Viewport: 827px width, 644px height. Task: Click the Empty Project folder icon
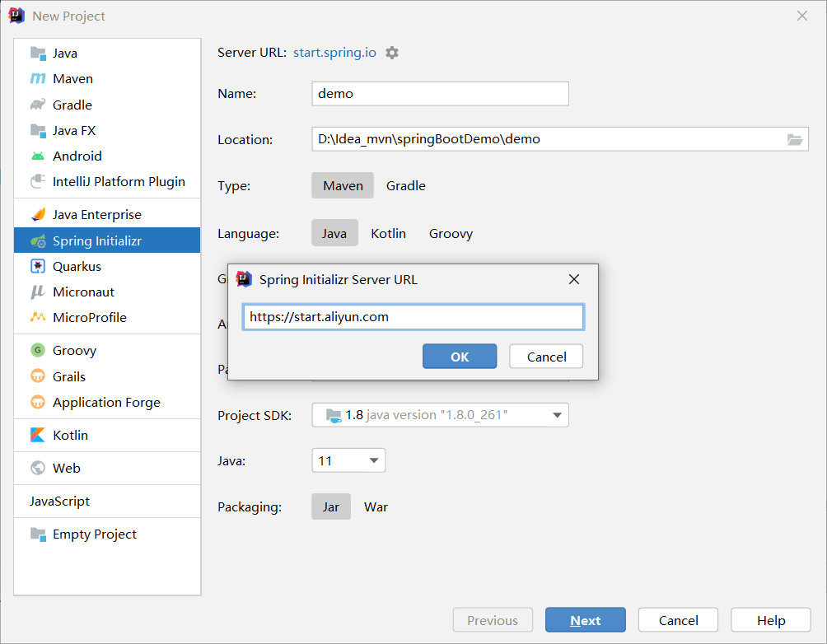(x=38, y=534)
